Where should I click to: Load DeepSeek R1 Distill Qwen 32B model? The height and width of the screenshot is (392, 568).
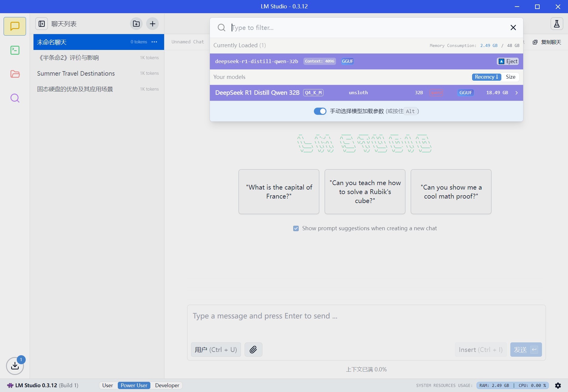tap(366, 93)
